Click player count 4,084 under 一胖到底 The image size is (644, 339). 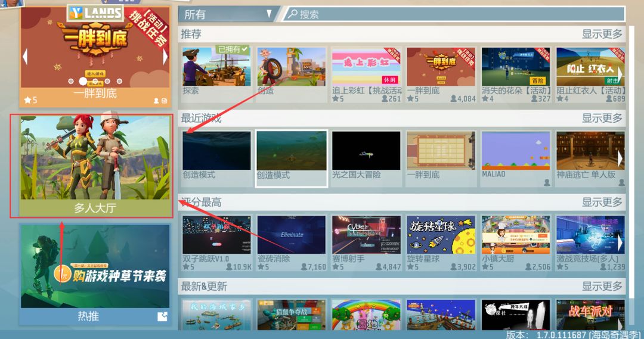463,98
